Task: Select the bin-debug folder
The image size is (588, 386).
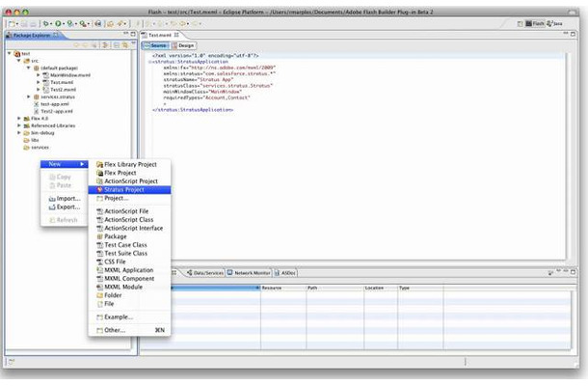Action: pyautogui.click(x=39, y=133)
